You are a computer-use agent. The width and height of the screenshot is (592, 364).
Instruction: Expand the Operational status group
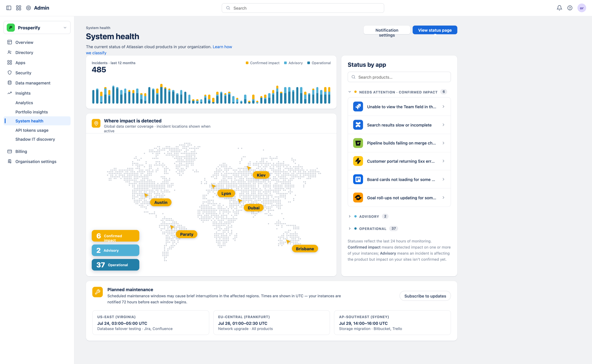click(350, 228)
